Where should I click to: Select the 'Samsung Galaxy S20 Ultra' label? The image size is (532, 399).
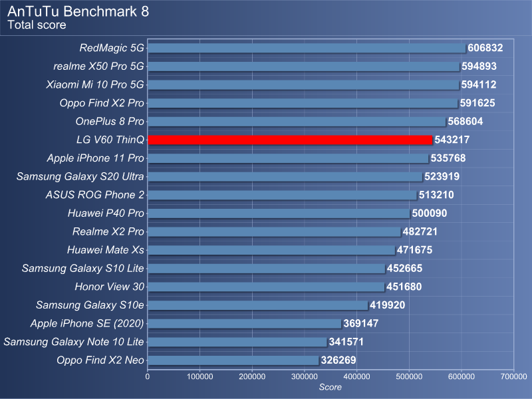point(80,176)
